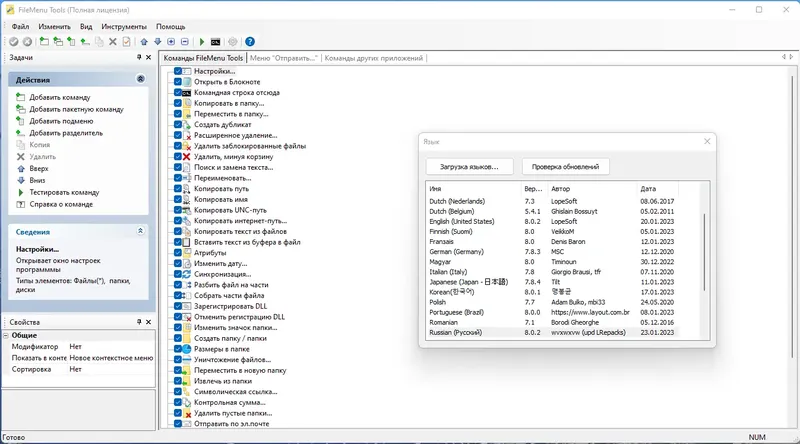Close the Язык dialog

pyautogui.click(x=707, y=141)
